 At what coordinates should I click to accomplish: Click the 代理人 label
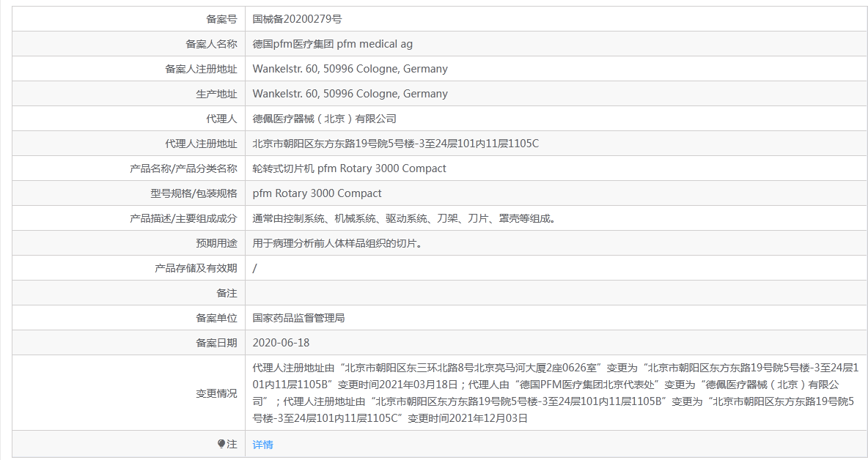221,119
